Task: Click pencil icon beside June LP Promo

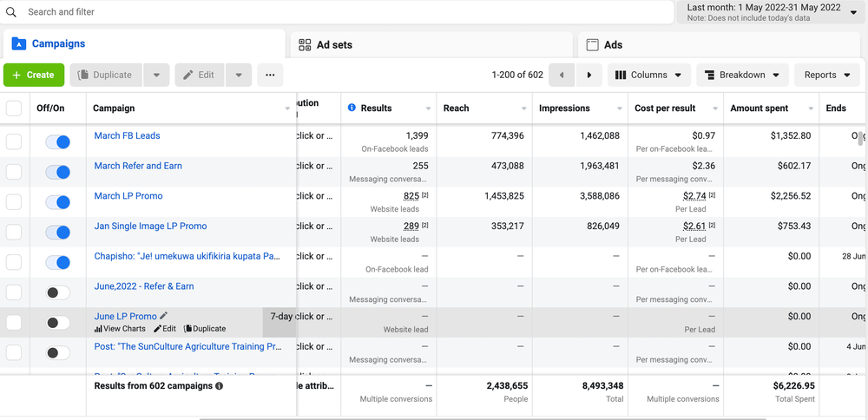Action: click(164, 317)
